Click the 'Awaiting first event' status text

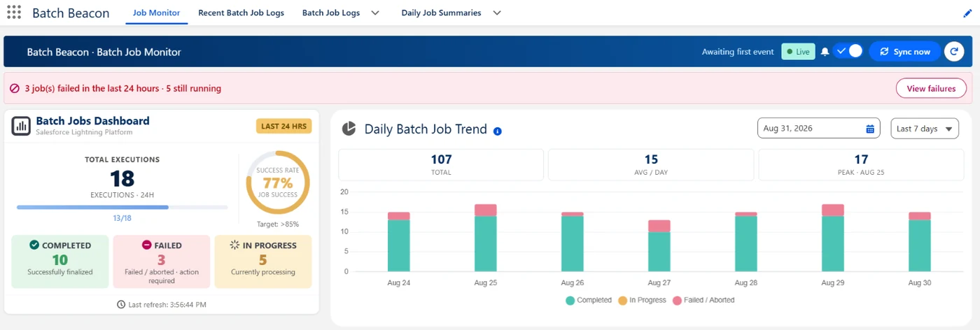pyautogui.click(x=738, y=52)
